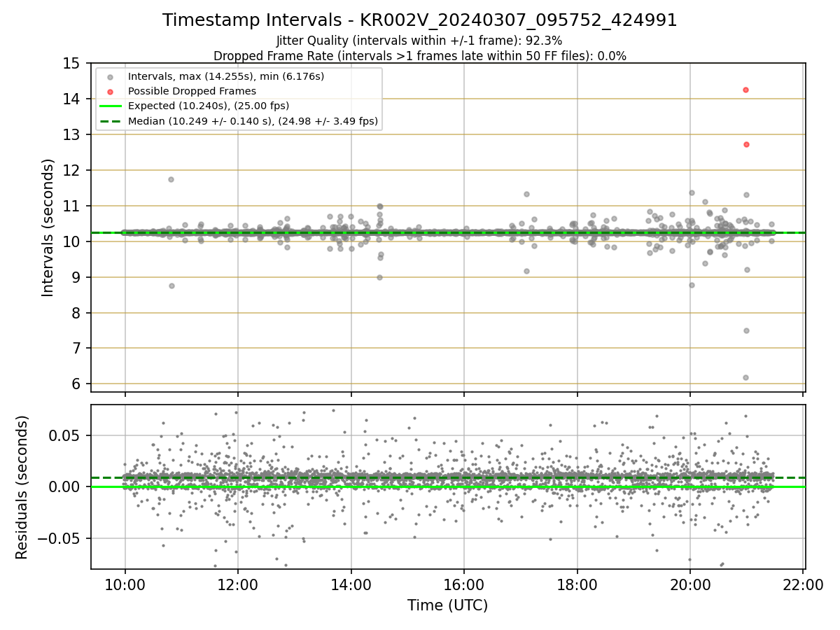Click the 'Time (UTC)' x-axis label
The height and width of the screenshot is (630, 840).
click(447, 605)
